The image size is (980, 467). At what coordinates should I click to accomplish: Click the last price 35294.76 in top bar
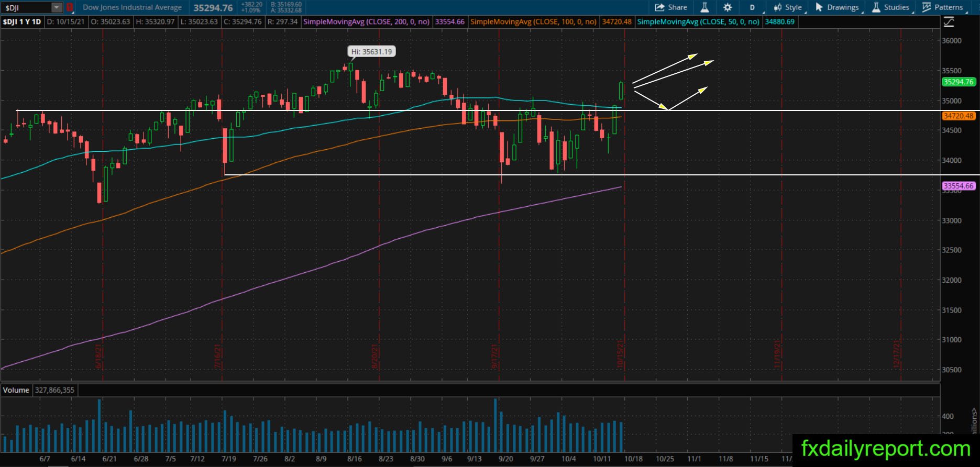(213, 8)
